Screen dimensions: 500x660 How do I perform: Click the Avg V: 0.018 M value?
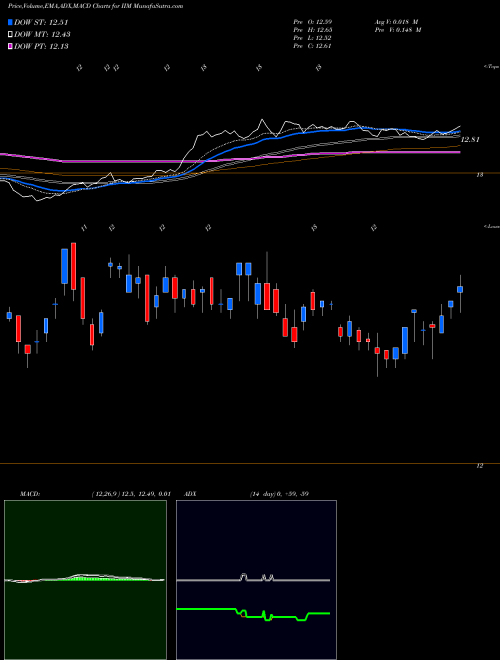click(395, 21)
